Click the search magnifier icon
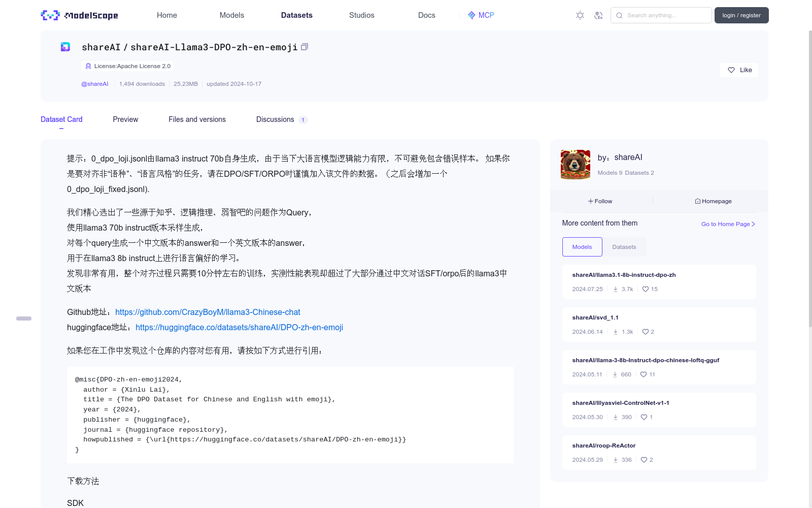This screenshot has height=508, width=812. pos(619,15)
